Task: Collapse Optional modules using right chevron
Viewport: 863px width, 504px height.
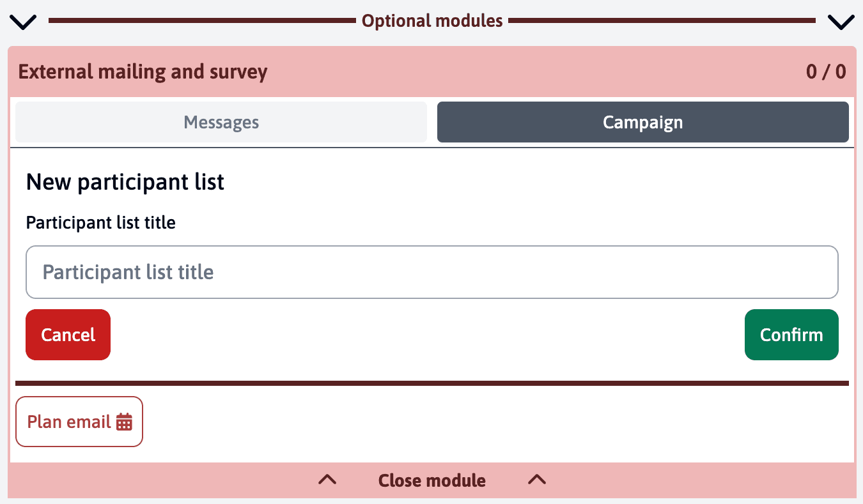Action: tap(841, 22)
